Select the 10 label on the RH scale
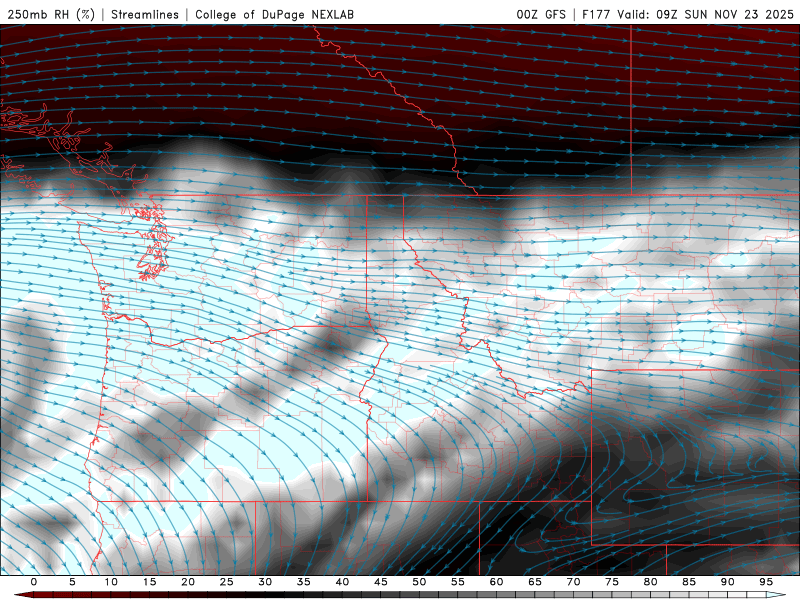 point(111,582)
